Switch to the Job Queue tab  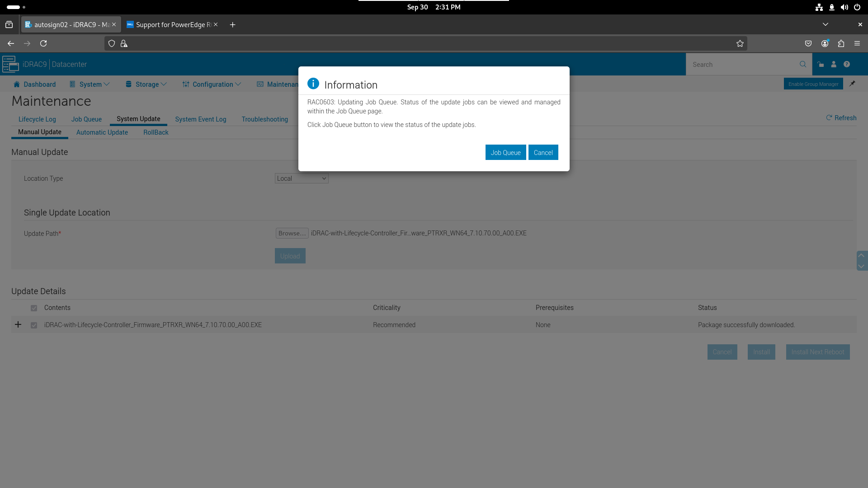pos(86,119)
